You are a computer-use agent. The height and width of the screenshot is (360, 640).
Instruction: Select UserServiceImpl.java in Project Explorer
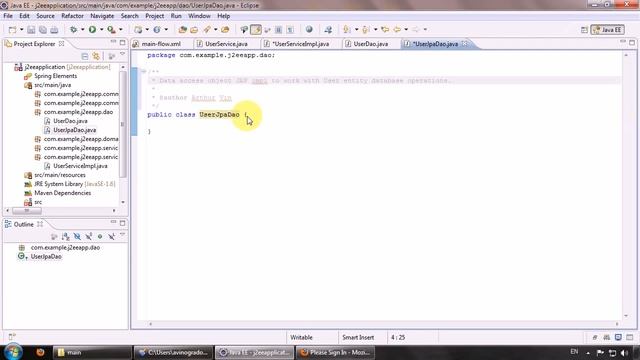(x=80, y=166)
